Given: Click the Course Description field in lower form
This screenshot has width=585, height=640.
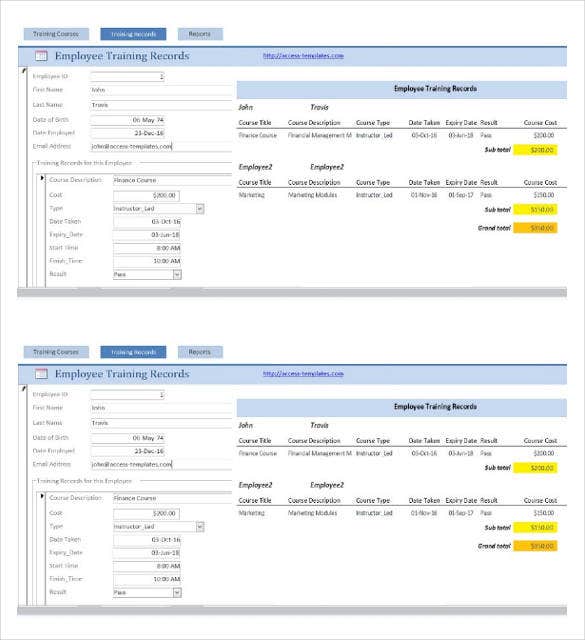Looking at the screenshot, I should pyautogui.click(x=172, y=498).
